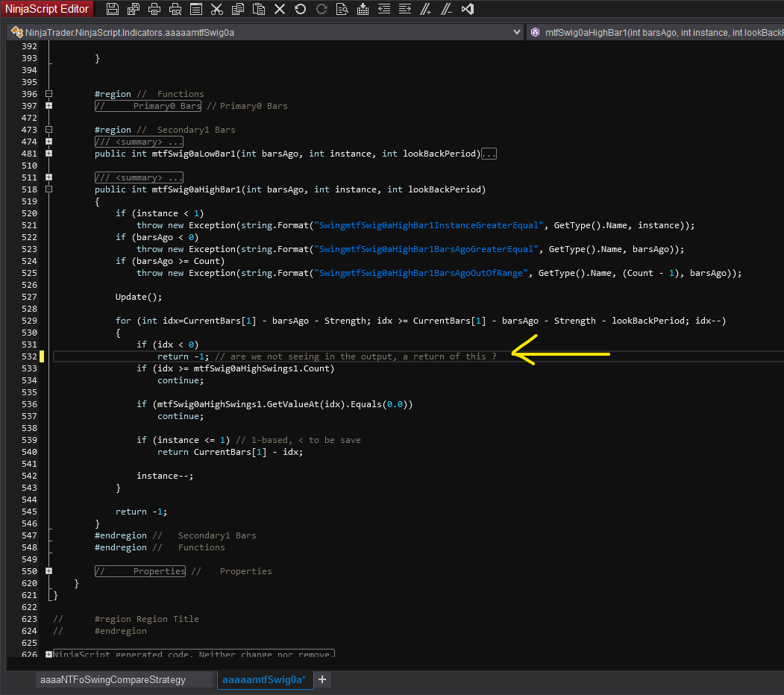Open Visual Studio via its toolbar icon
This screenshot has height=695, width=784.
coord(468,9)
